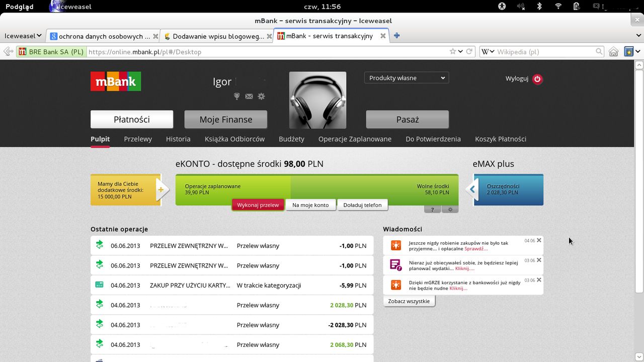Click the Na moje konto button
644x362 pixels.
(x=310, y=205)
